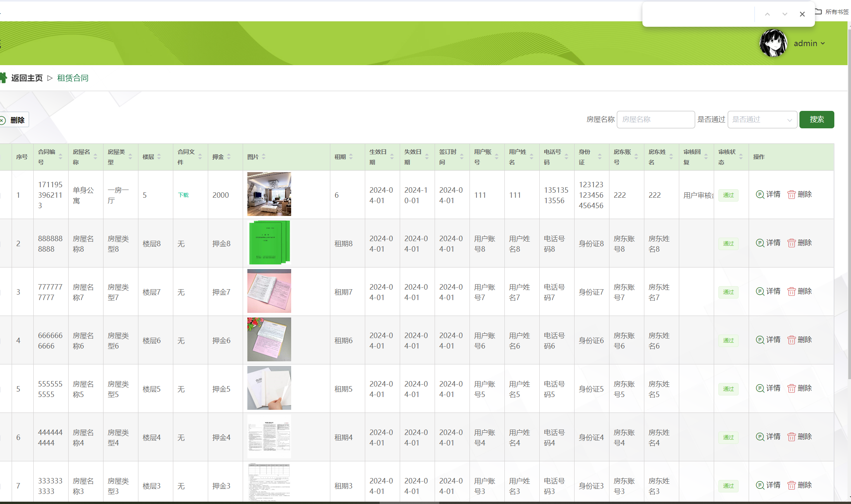Focus the 房屋名称 search input
This screenshot has width=851, height=504.
point(655,120)
